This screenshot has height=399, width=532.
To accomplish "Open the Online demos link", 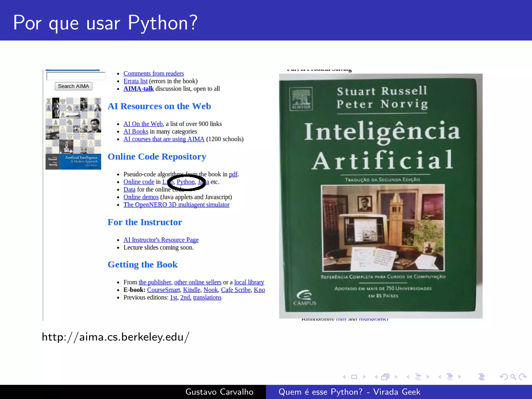I will pos(141,197).
